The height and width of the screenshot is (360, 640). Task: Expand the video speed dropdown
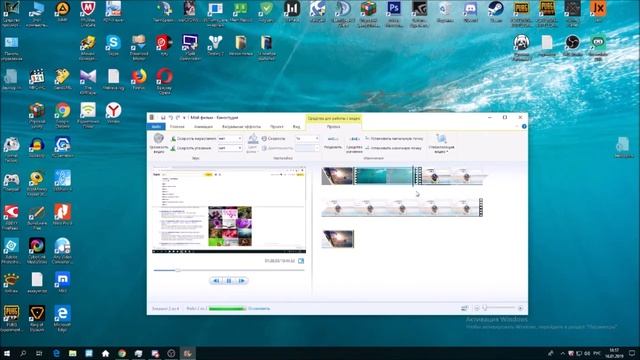(x=317, y=139)
